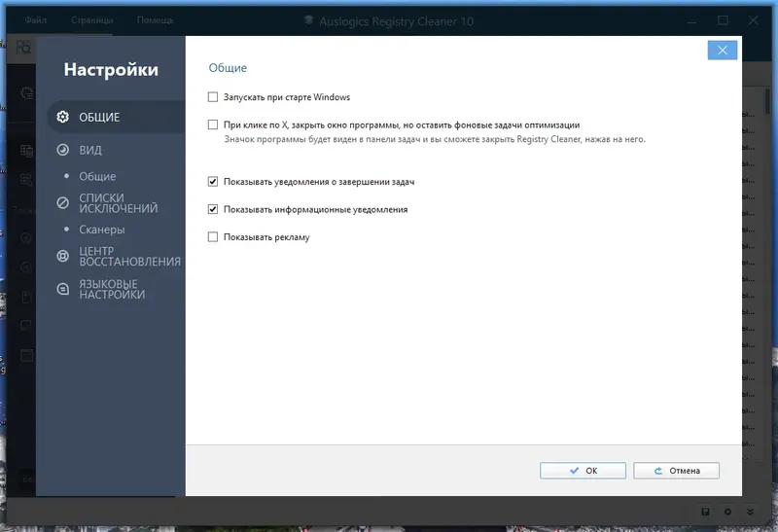Close the Настройки dialog with the blue X
The height and width of the screenshot is (532, 778).
[722, 51]
